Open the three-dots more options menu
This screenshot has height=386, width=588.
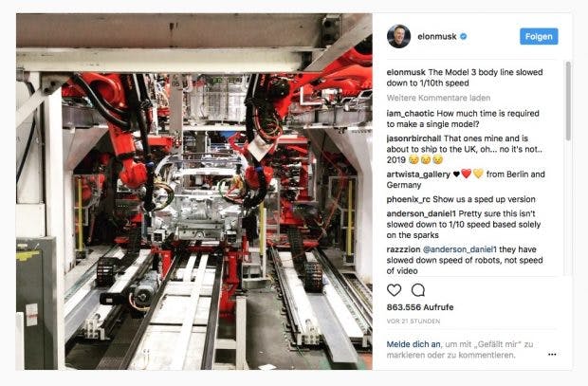[x=552, y=355]
